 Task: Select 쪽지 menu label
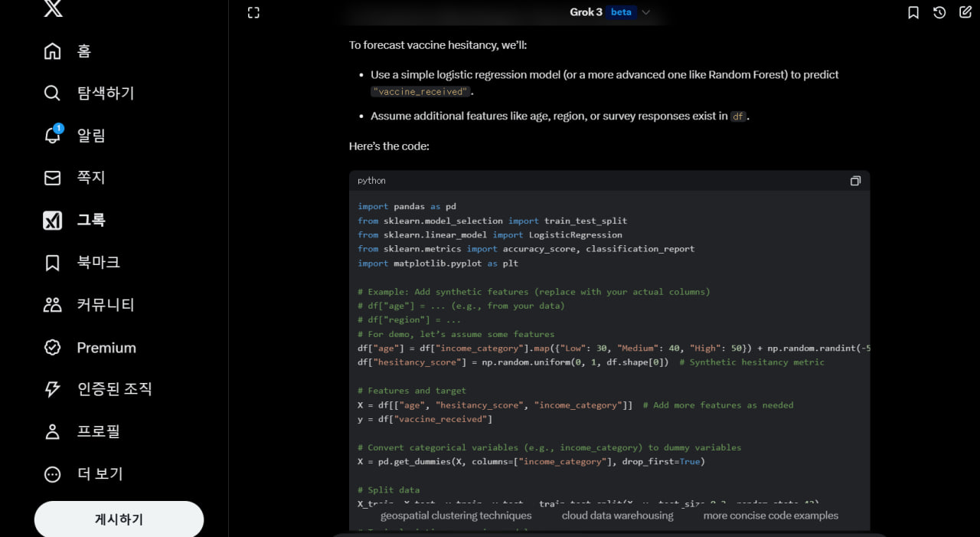(x=91, y=178)
